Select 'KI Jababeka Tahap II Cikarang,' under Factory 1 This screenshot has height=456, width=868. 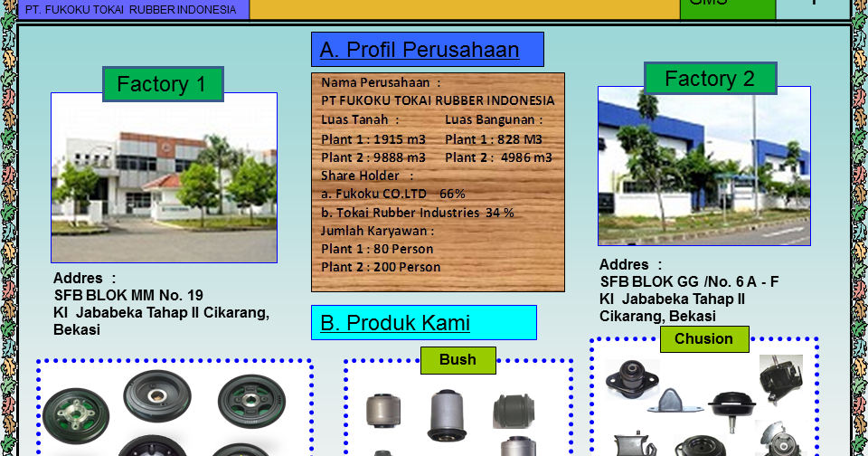(x=161, y=312)
